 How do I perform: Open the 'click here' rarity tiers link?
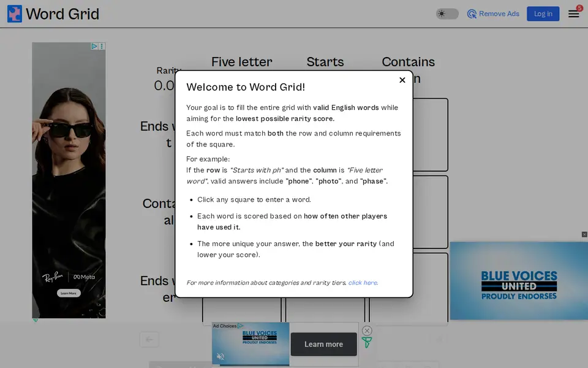point(363,282)
